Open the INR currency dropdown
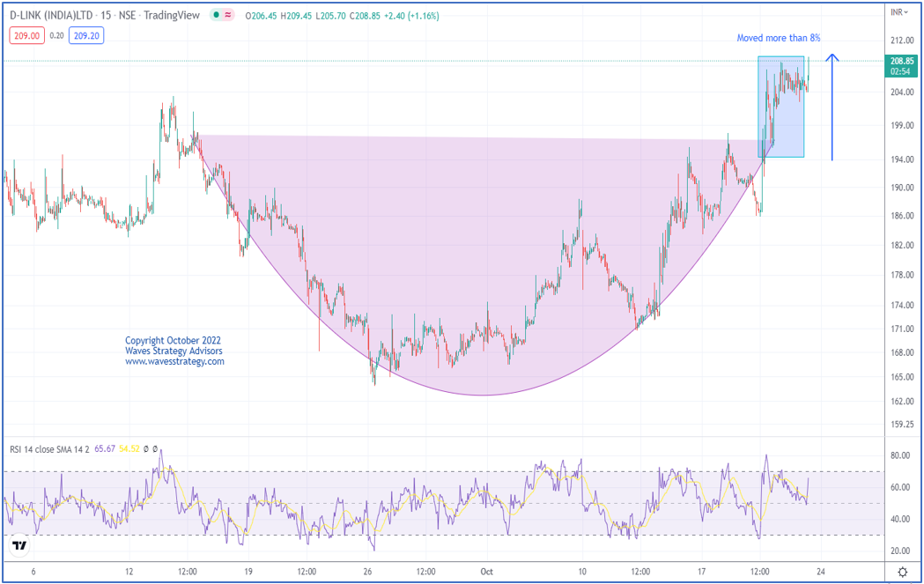The width and height of the screenshot is (924, 584). [899, 12]
